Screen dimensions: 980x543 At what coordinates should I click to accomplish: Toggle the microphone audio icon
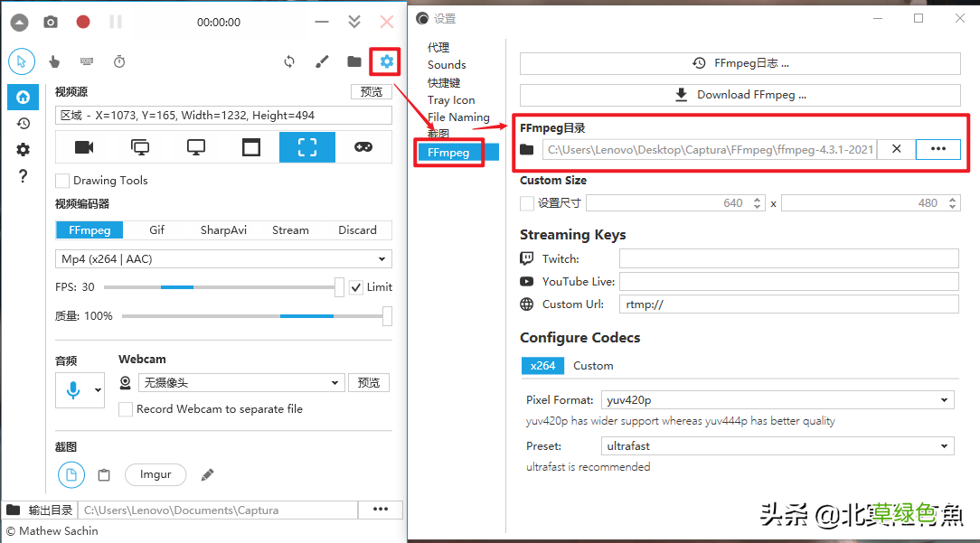(x=73, y=390)
